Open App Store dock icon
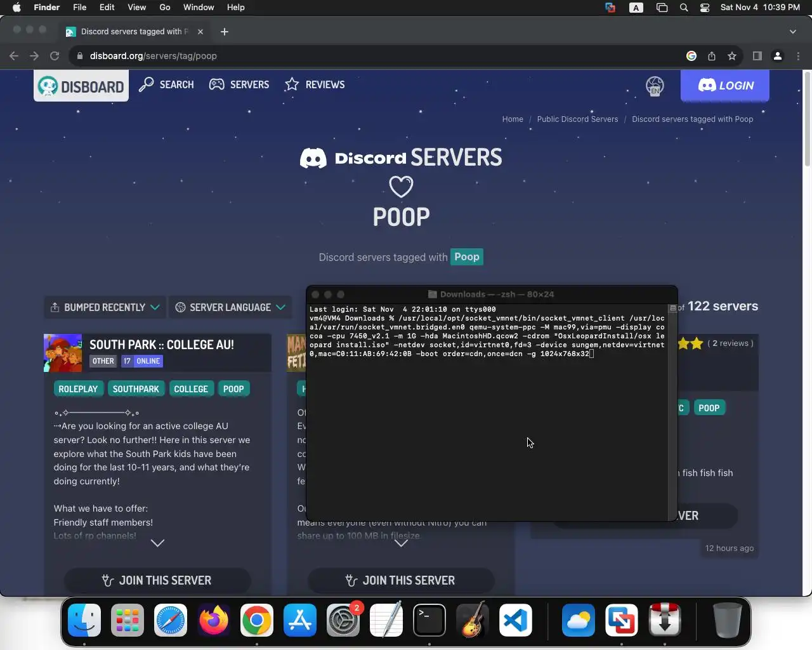This screenshot has height=650, width=812. pyautogui.click(x=300, y=620)
